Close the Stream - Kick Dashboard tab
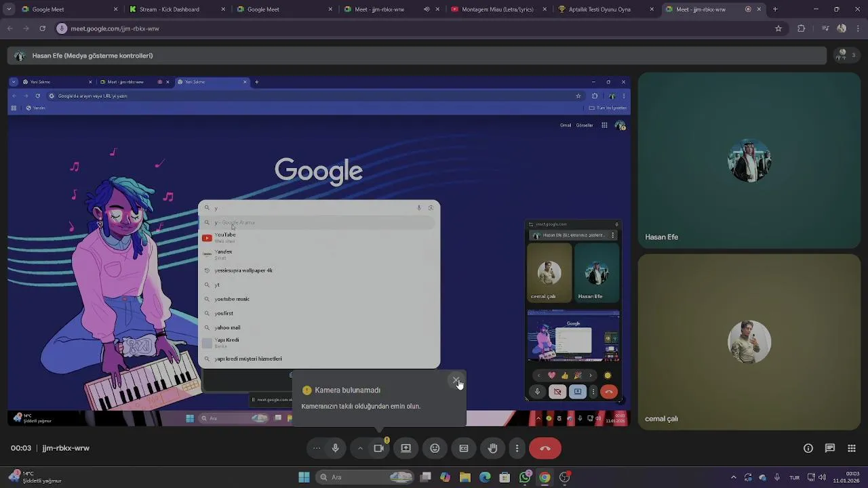868x488 pixels. [x=222, y=9]
